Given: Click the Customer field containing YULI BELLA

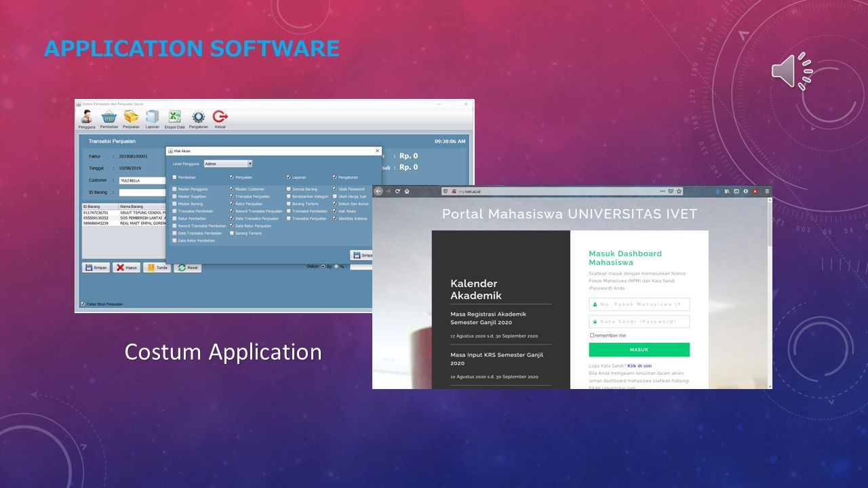Looking at the screenshot, I should (142, 180).
